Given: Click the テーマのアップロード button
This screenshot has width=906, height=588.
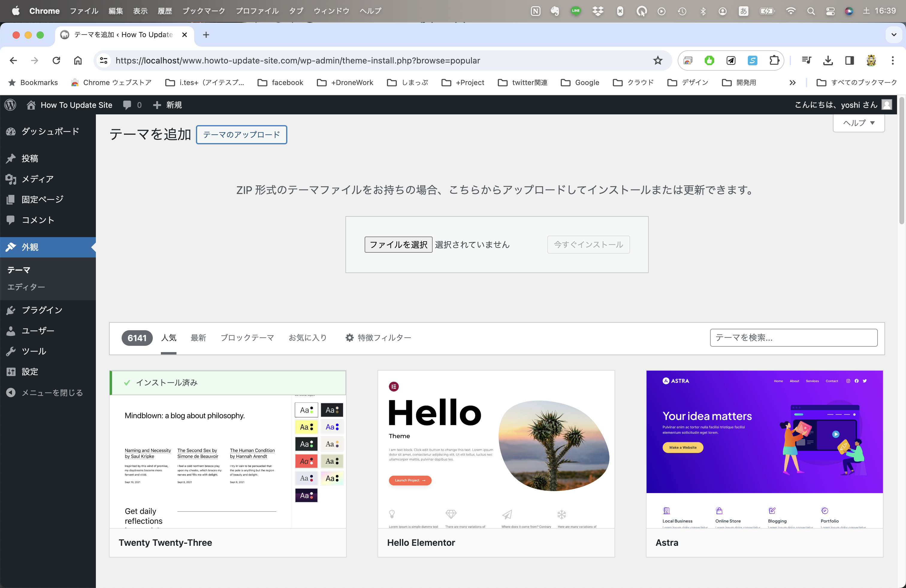Looking at the screenshot, I should 241,135.
